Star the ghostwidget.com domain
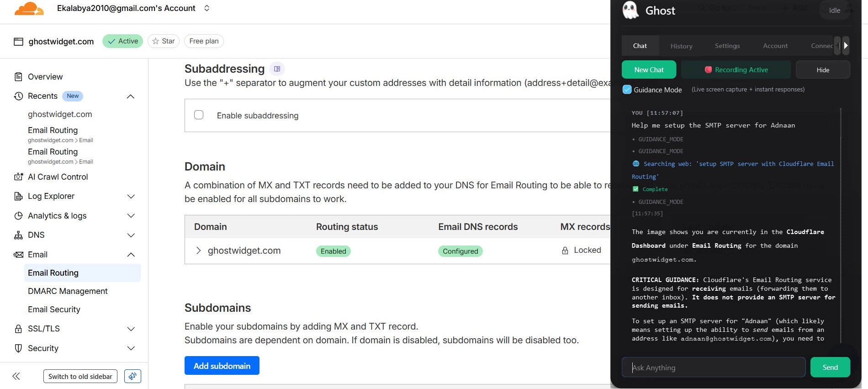Viewport: 868px width, 389px height. click(x=164, y=41)
